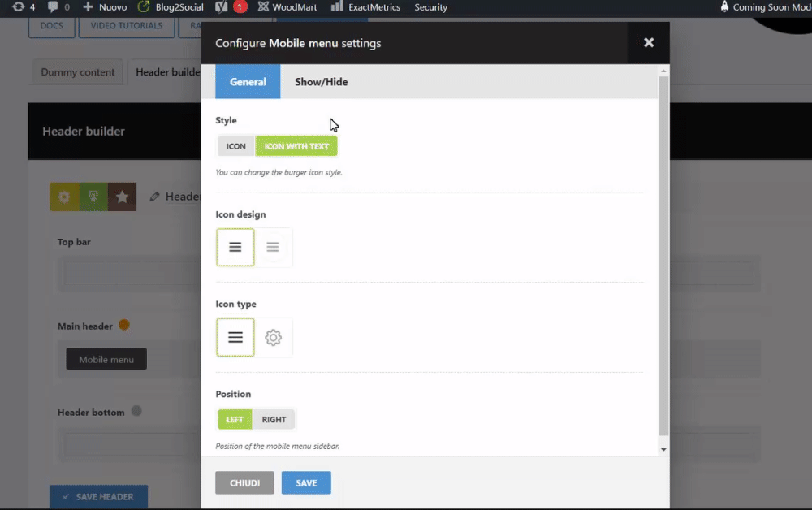Choose the bold burger icon design
The image size is (812, 510).
click(235, 247)
